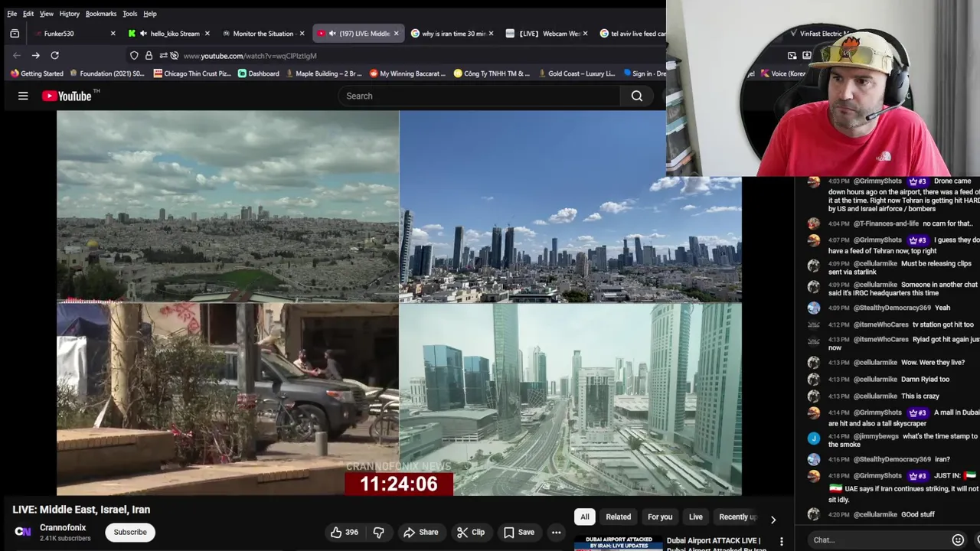The image size is (980, 551).
Task: Open the Tools menu
Action: coord(130,14)
